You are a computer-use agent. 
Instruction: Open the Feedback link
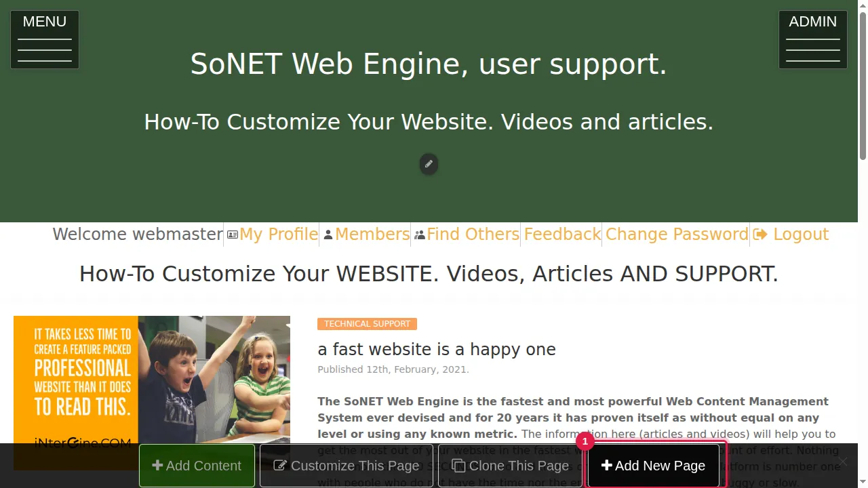[x=562, y=235]
